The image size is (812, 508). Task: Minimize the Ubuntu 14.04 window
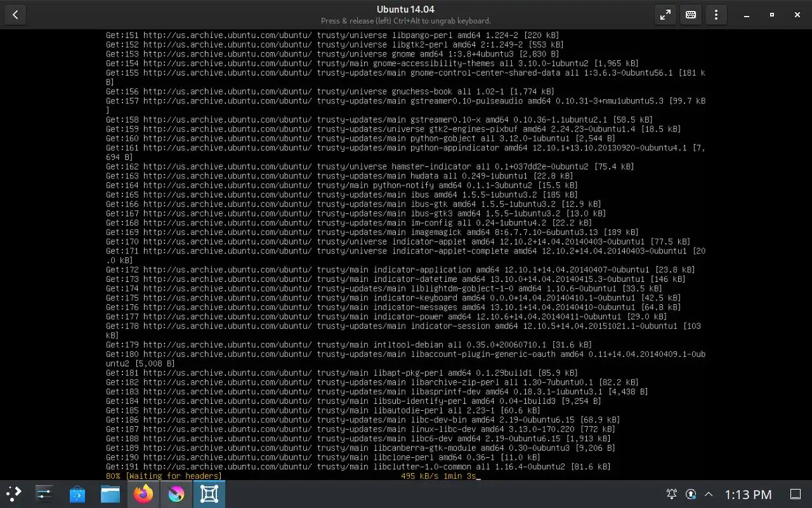coord(747,15)
